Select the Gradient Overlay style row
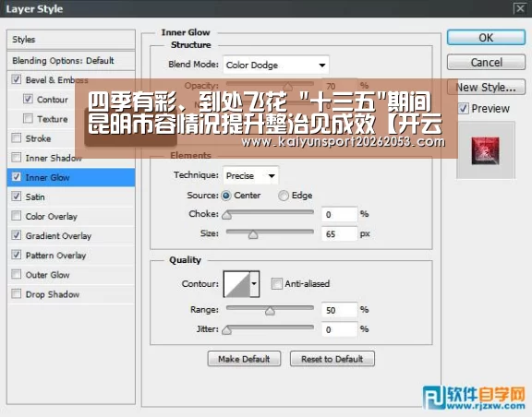Screen dimensions: 532x417 tap(71, 235)
